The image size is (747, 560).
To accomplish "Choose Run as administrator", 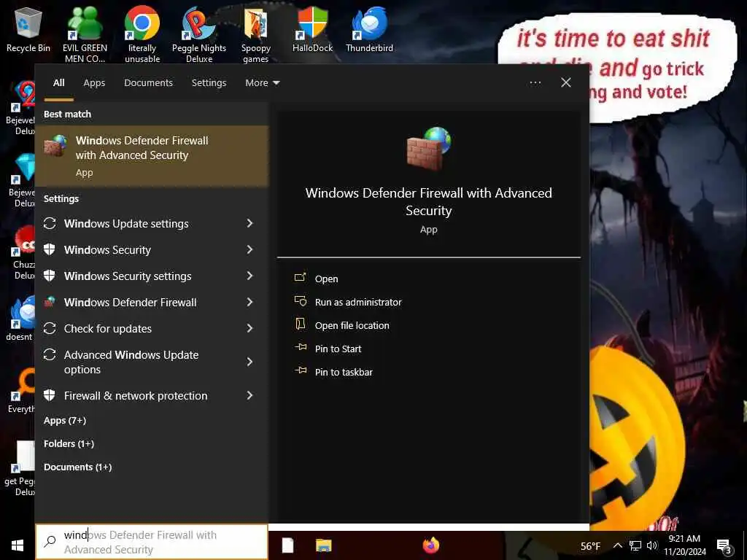I will (x=358, y=303).
